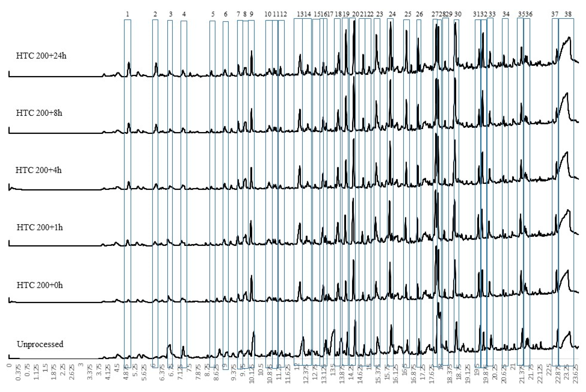The width and height of the screenshot is (586, 392).
Task: Select the HTC 200+4h trace label
Action: coord(38,170)
